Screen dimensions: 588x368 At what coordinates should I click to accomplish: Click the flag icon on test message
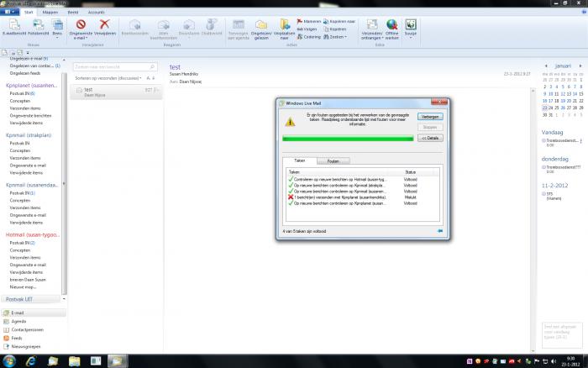pyautogui.click(x=156, y=90)
